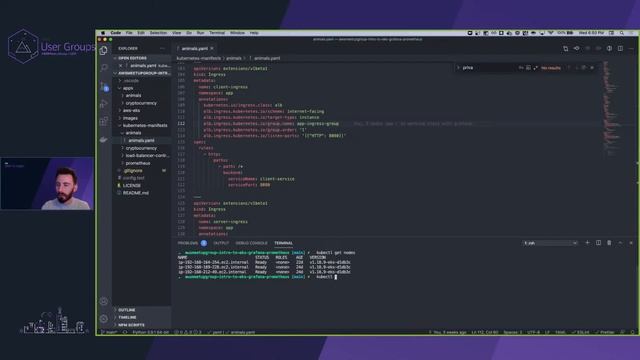
Task: Switch to the Debug Console tab
Action: click(251, 243)
